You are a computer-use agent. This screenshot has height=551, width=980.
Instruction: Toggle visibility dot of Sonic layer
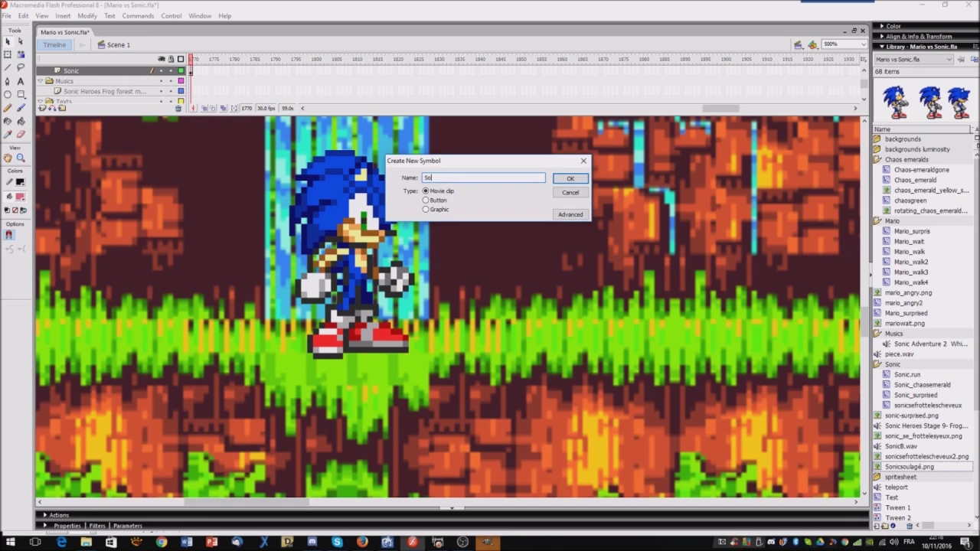[161, 70]
